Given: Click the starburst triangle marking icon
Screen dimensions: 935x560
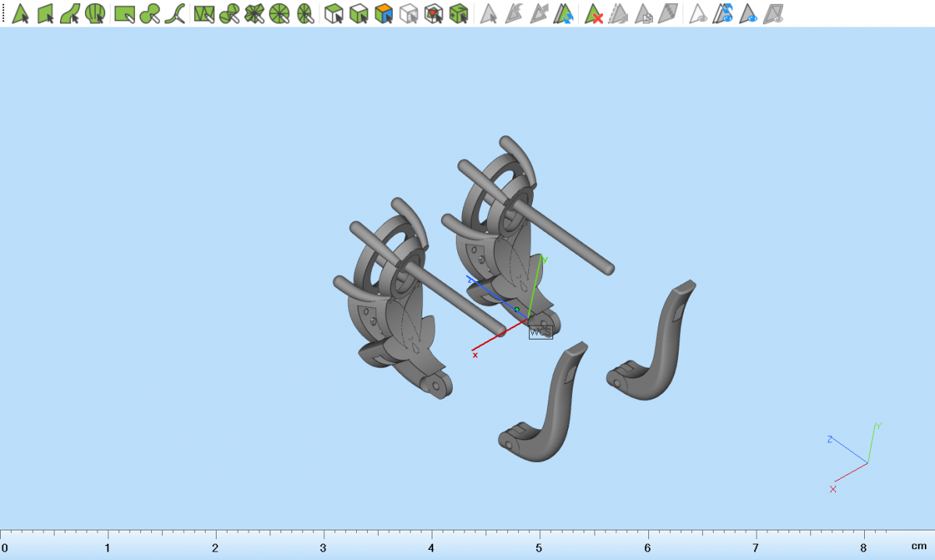Looking at the screenshot, I should [254, 13].
